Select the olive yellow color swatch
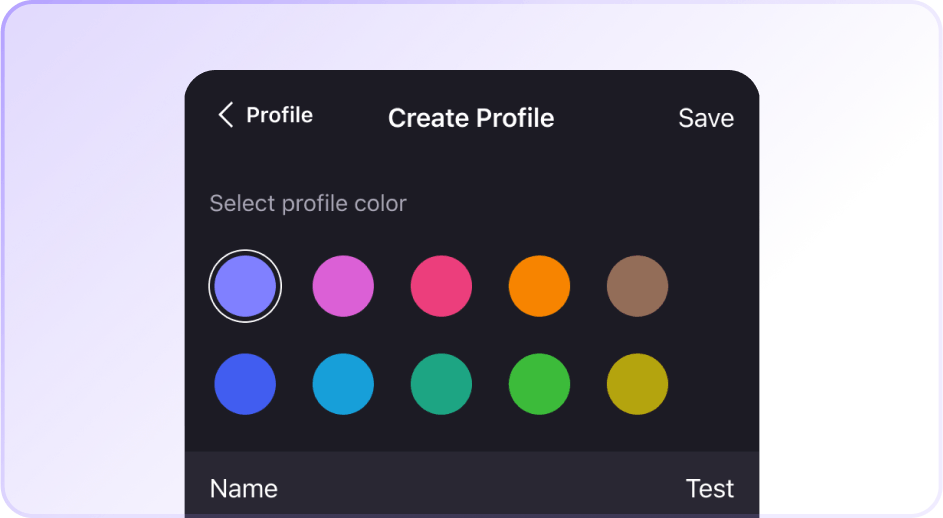943x518 pixels. (637, 384)
